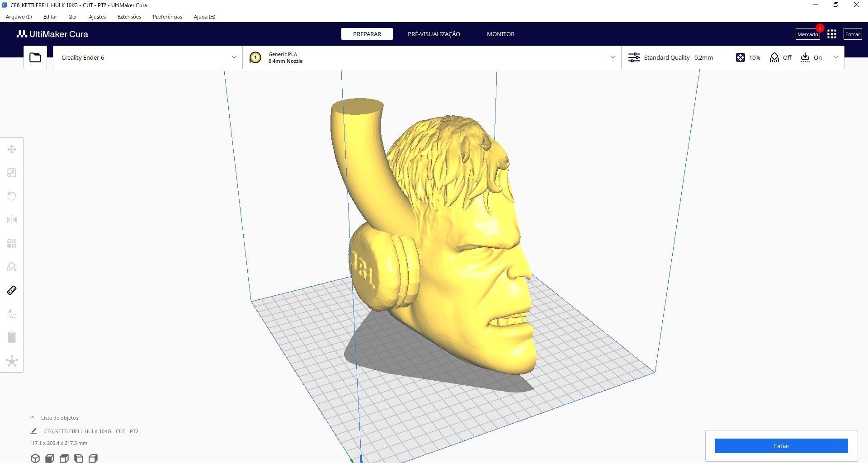Switch to the PRÉ-VISUALIZAÇÃO stage tab
Screen dimensions: 868x463
[434, 34]
